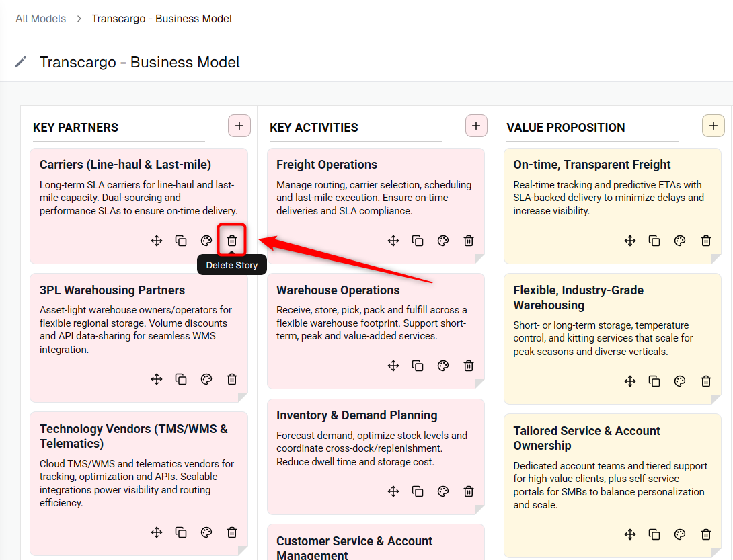Click the VALUE PROPOSITION column heading

pos(566,128)
